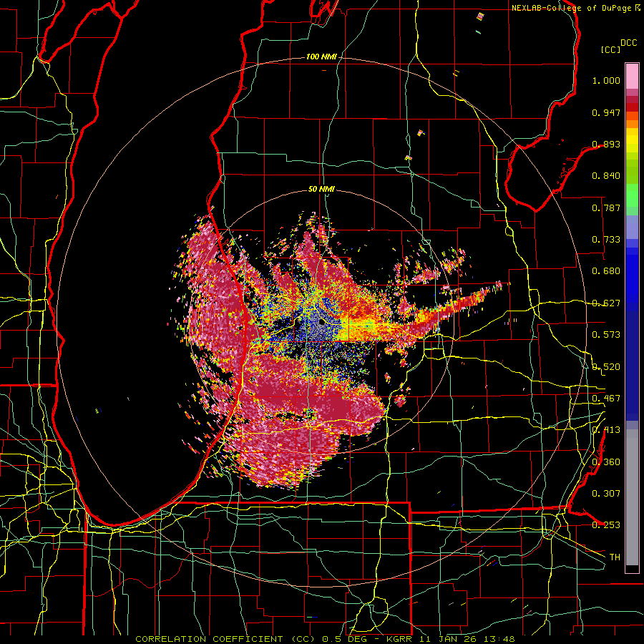Click the DCC label above the color scale
The width and height of the screenshot is (644, 644).
coord(628,43)
